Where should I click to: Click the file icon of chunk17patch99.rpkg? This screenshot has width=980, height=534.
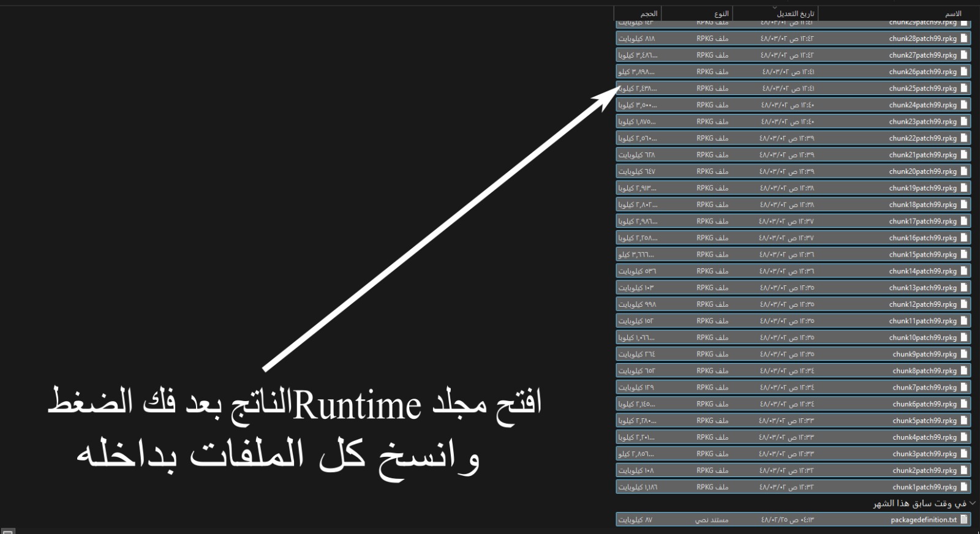965,221
